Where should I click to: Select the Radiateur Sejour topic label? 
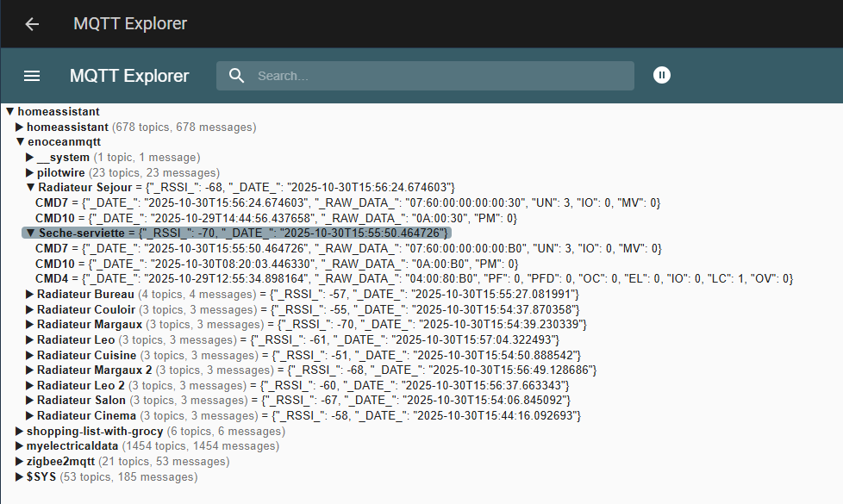coord(85,188)
